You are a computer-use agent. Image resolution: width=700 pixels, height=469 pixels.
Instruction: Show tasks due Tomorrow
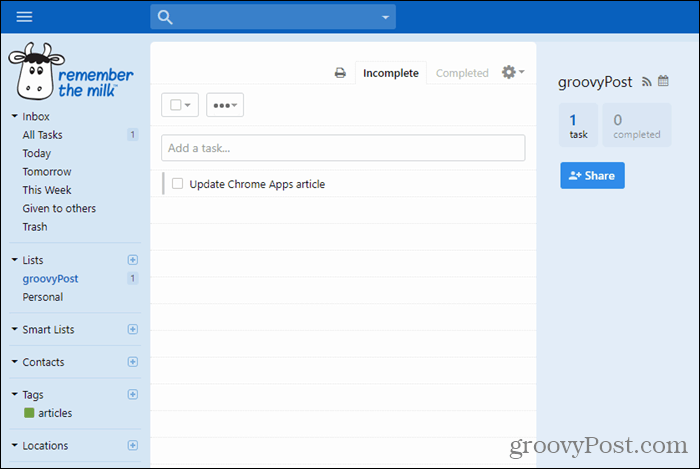click(47, 172)
